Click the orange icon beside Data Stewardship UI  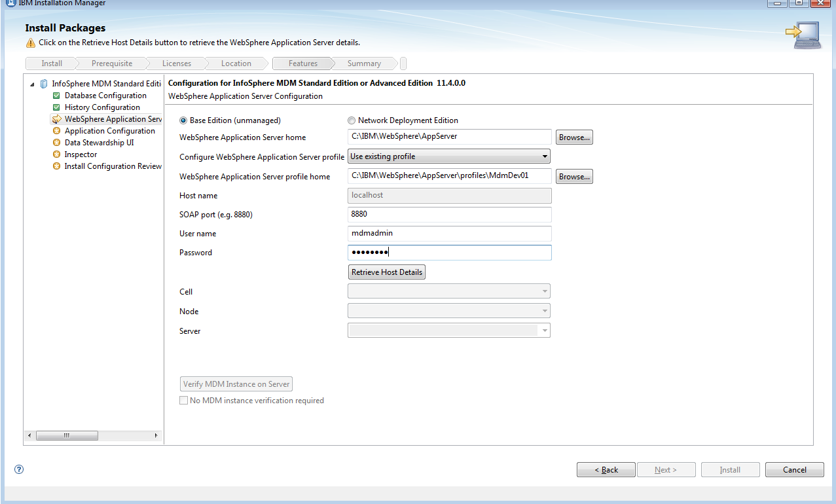[56, 143]
